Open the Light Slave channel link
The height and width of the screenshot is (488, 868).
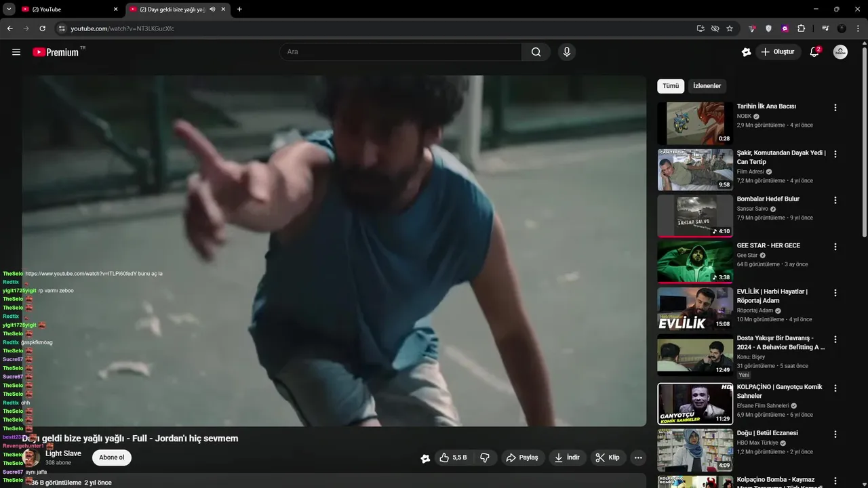pos(63,453)
